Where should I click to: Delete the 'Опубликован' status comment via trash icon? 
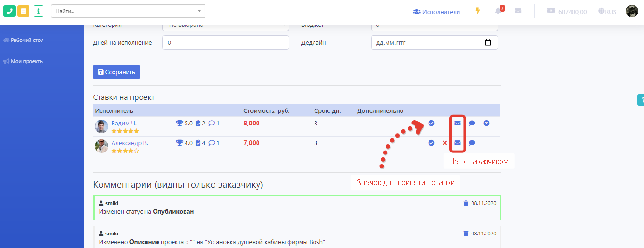(466, 203)
